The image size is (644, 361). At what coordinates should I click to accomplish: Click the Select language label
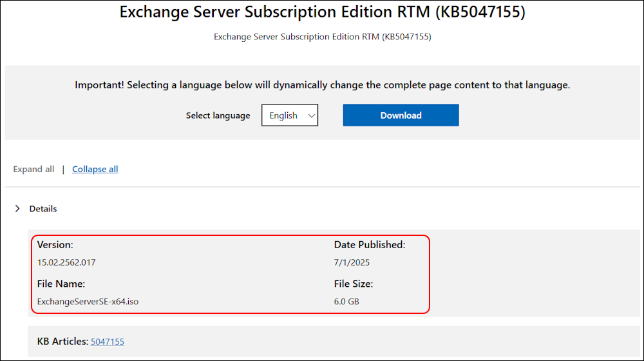click(218, 115)
